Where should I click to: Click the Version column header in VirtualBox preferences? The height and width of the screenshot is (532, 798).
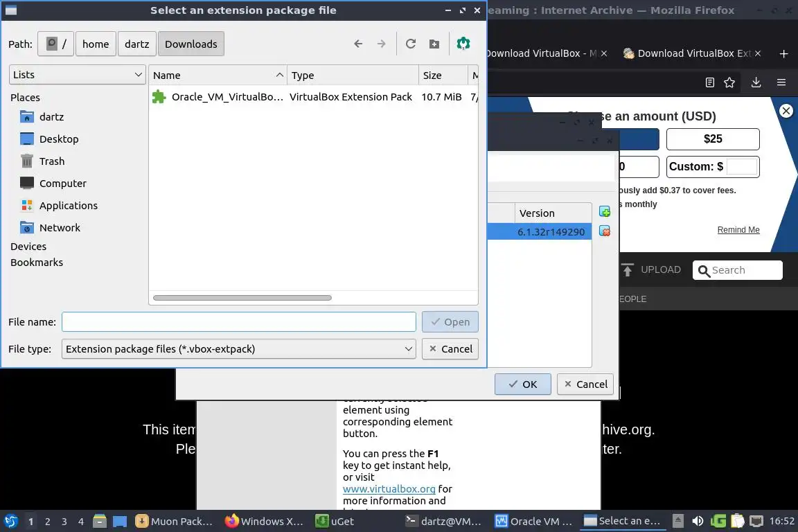(x=553, y=213)
